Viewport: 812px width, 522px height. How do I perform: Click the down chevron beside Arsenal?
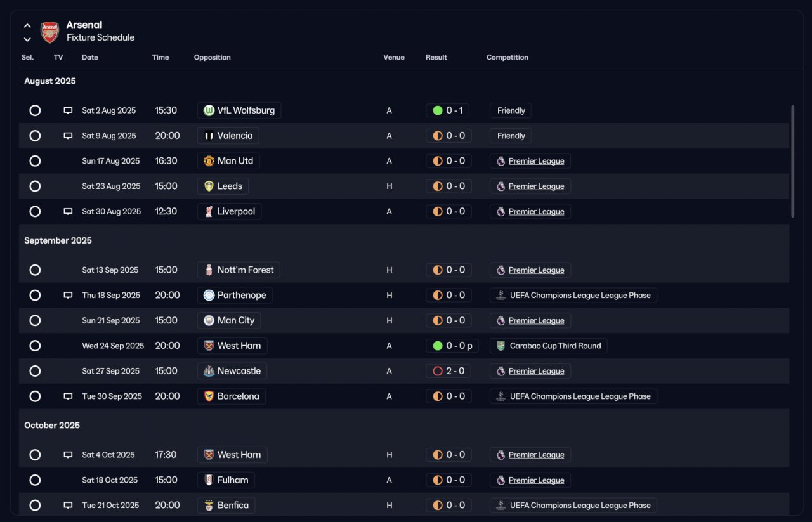tap(27, 39)
